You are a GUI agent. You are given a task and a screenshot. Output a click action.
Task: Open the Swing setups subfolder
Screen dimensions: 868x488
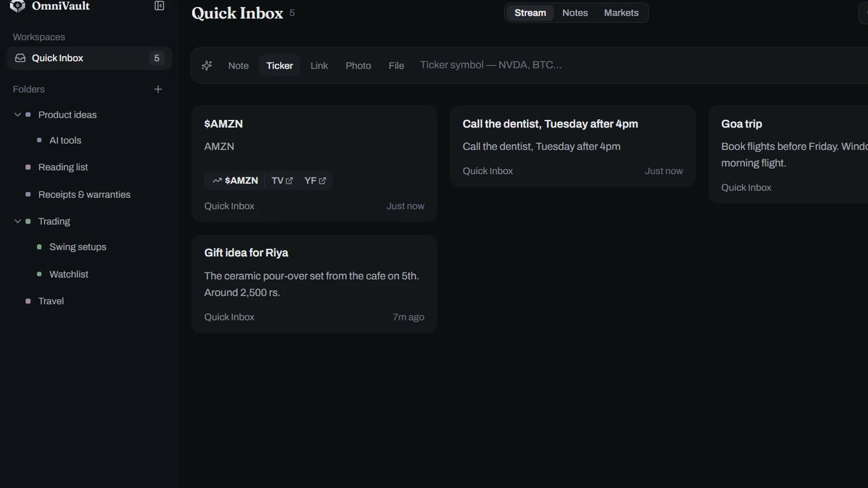pyautogui.click(x=78, y=247)
